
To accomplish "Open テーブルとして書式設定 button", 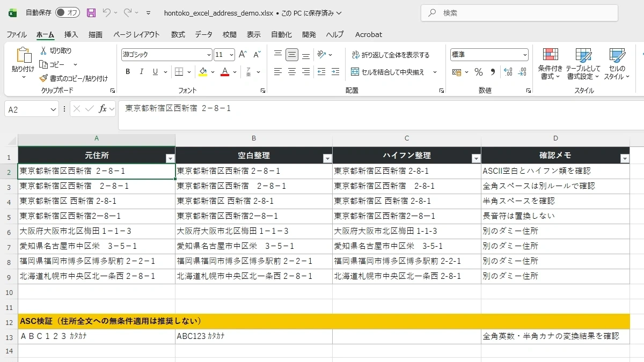I will 583,64.
